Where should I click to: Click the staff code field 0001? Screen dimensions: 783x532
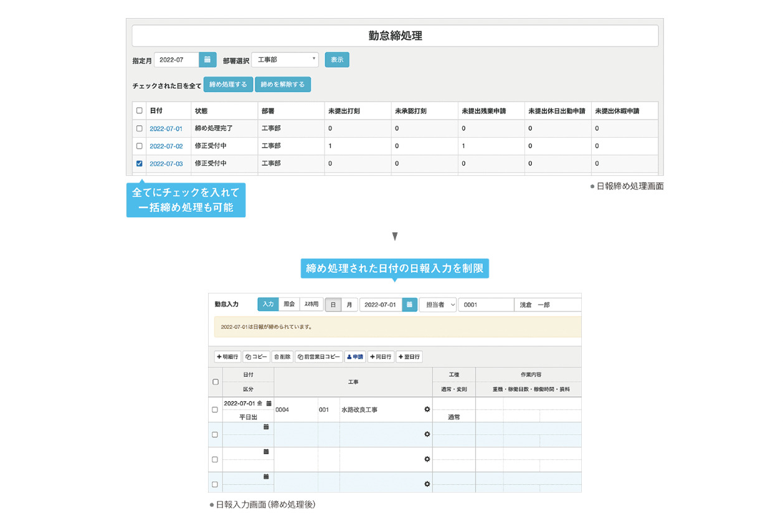(x=486, y=305)
